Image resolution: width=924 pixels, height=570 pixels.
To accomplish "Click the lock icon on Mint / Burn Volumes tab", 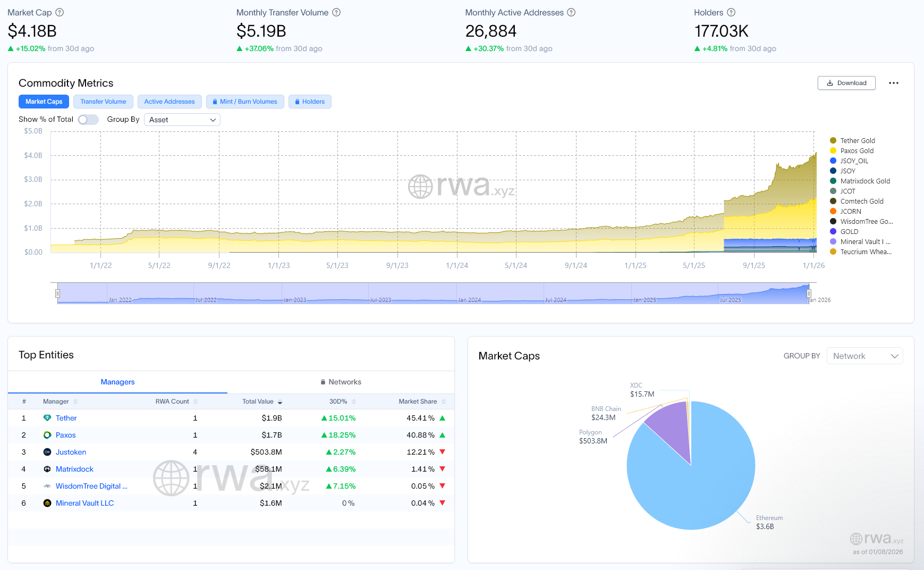I will click(x=215, y=102).
